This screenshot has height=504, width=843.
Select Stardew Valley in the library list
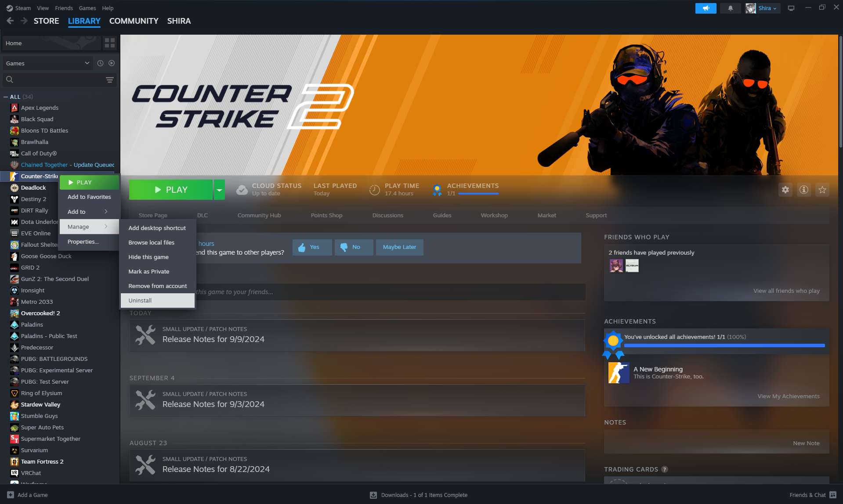click(x=40, y=404)
